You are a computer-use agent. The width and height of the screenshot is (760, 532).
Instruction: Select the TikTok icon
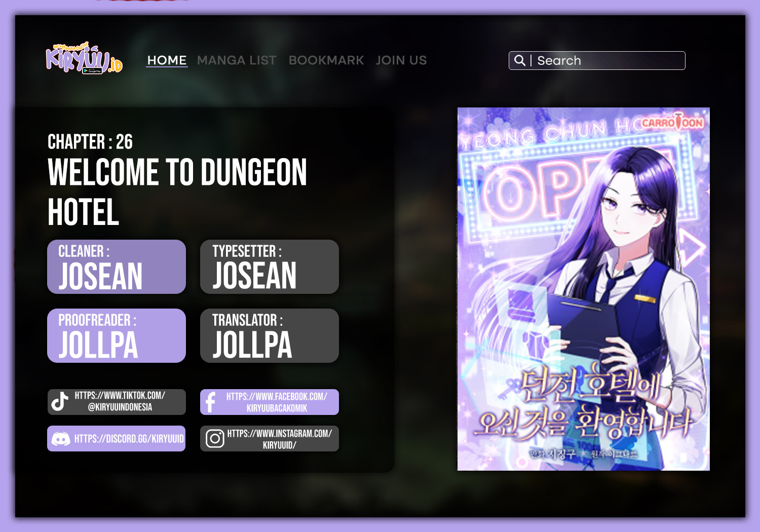pos(59,402)
